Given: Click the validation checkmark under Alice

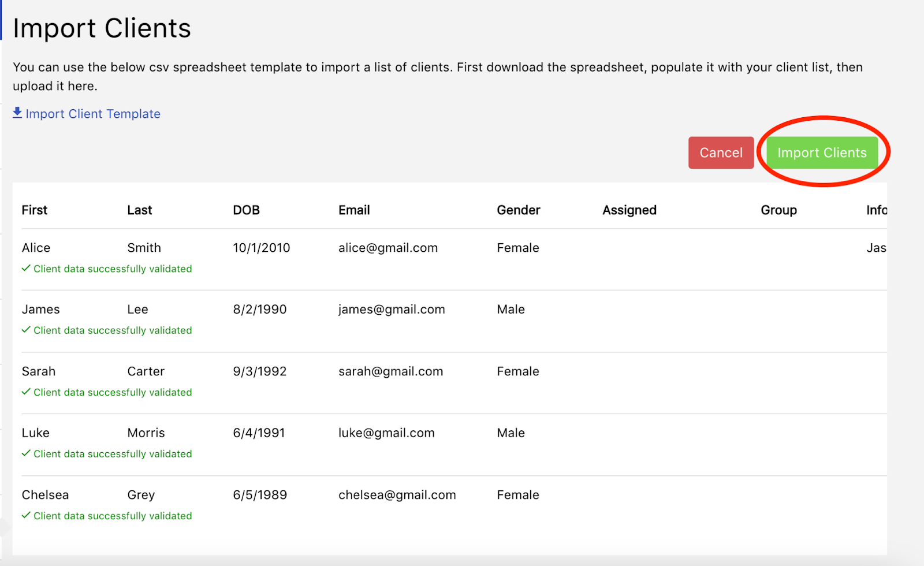Looking at the screenshot, I should (26, 269).
